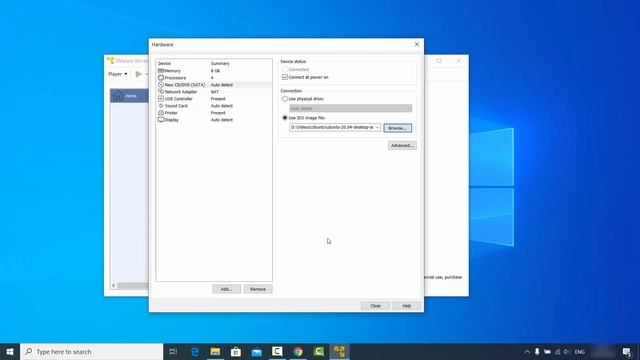This screenshot has width=640, height=360.
Task: Open Task View from taskbar
Action: (173, 351)
